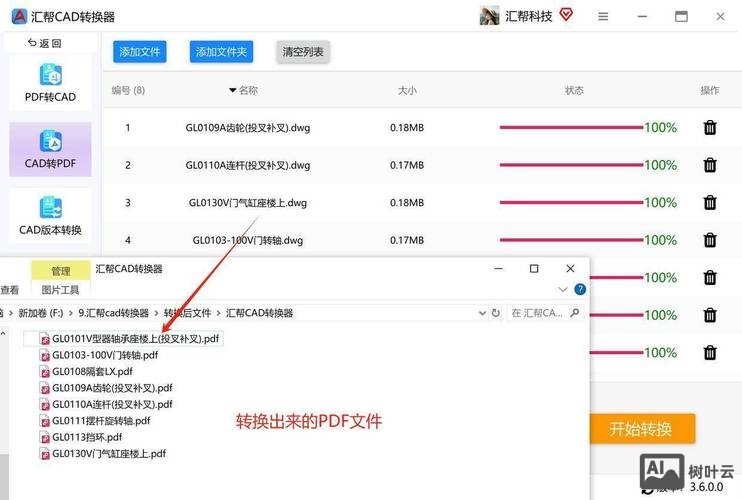Click 9.汇帮cad转换器 in address path
This screenshot has height=500, width=742.
coord(114,313)
